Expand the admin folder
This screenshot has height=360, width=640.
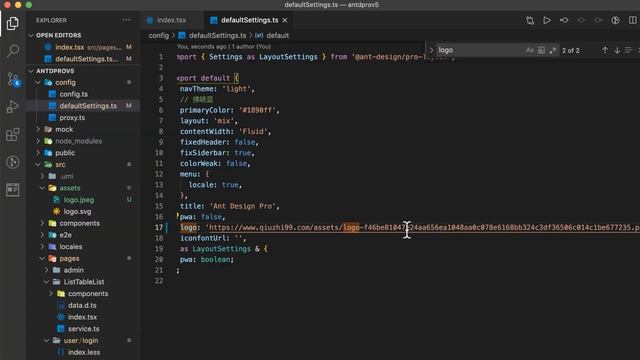[47, 270]
